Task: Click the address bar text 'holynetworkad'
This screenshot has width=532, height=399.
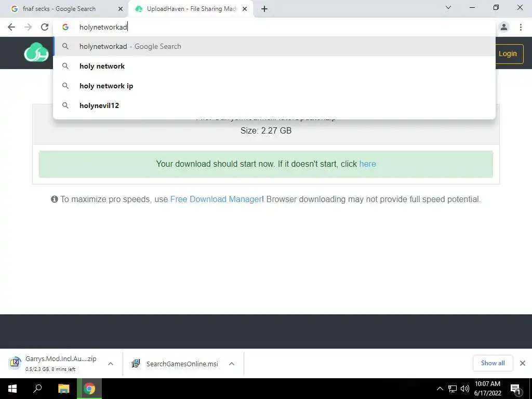Action: [x=103, y=27]
